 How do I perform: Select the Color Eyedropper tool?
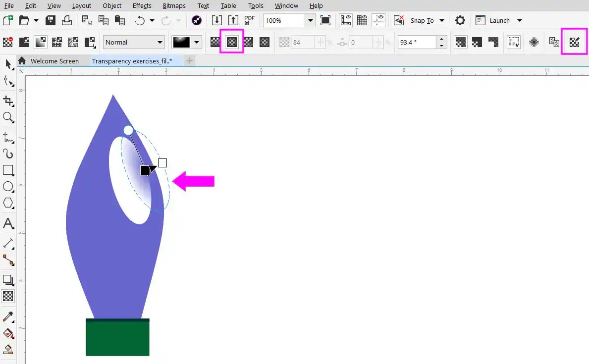(8, 317)
